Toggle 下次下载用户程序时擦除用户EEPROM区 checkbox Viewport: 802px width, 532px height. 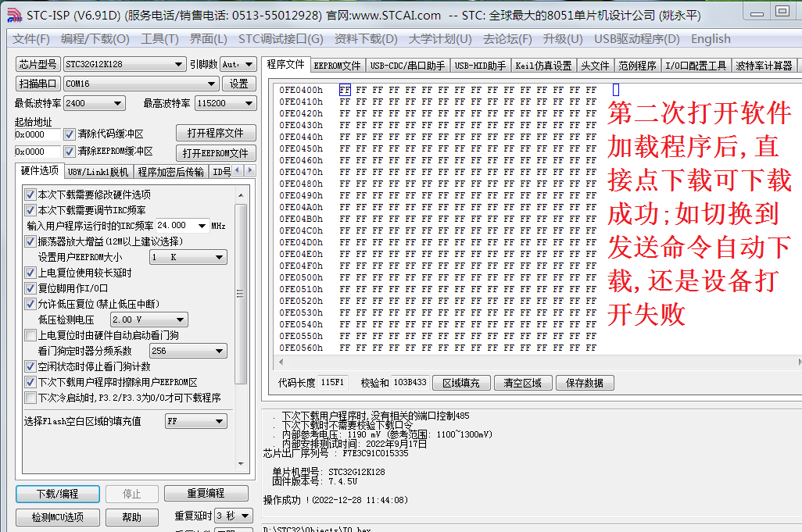pyautogui.click(x=30, y=382)
